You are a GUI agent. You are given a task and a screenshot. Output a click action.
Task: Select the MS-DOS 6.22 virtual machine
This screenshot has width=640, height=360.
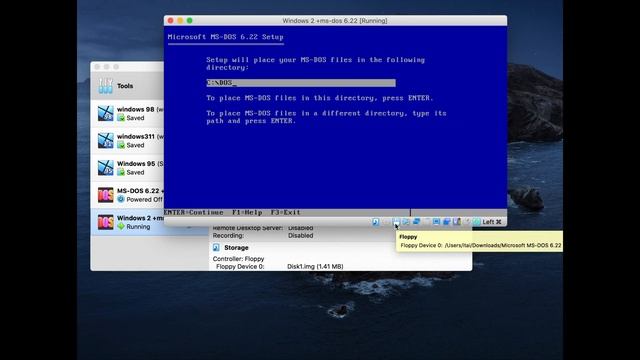point(127,195)
